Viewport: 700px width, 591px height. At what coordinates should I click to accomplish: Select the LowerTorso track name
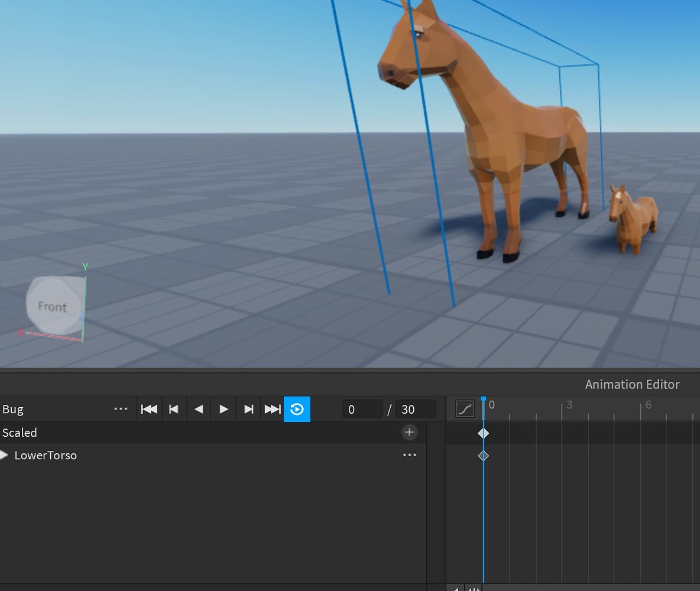coord(46,455)
